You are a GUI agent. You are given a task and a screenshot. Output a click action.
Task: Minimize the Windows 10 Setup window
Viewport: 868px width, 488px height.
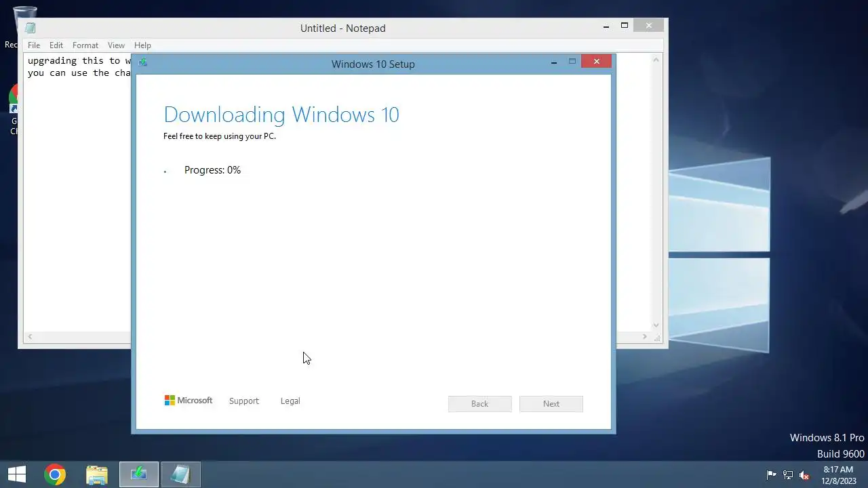tap(554, 62)
